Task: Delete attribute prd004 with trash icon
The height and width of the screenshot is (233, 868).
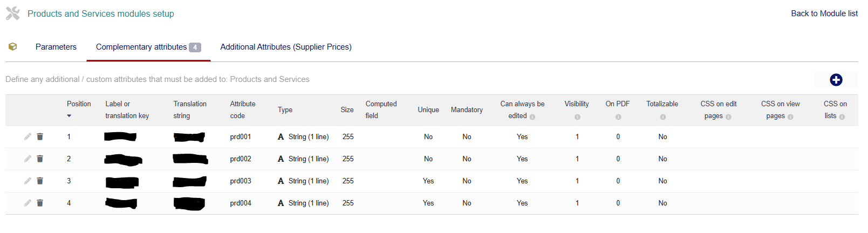Action: click(40, 203)
